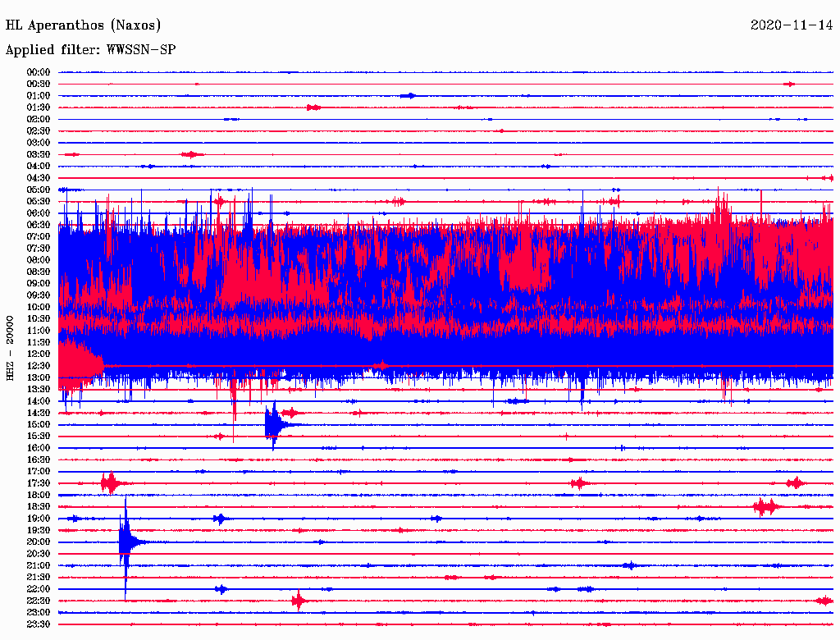Select the 22:30 time label
Image resolution: width=840 pixels, height=640 pixels.
39,601
